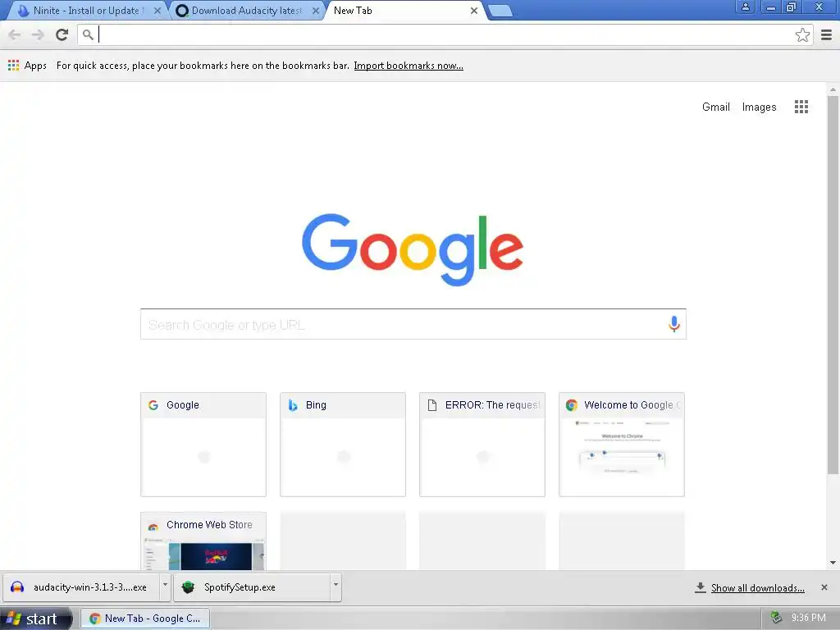Open SpotifySetup.exe downloaded file

pyautogui.click(x=252, y=587)
